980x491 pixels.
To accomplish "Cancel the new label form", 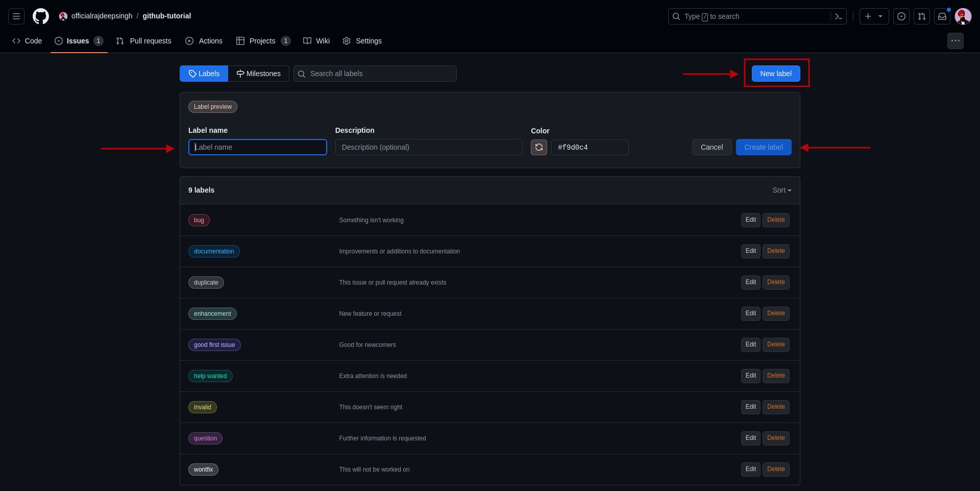I will point(712,147).
